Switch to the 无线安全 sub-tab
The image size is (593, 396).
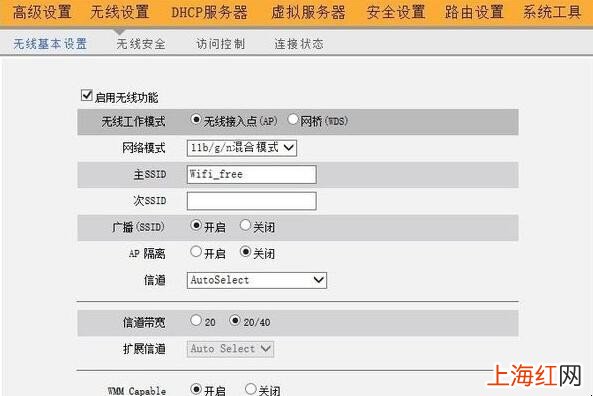coord(141,44)
